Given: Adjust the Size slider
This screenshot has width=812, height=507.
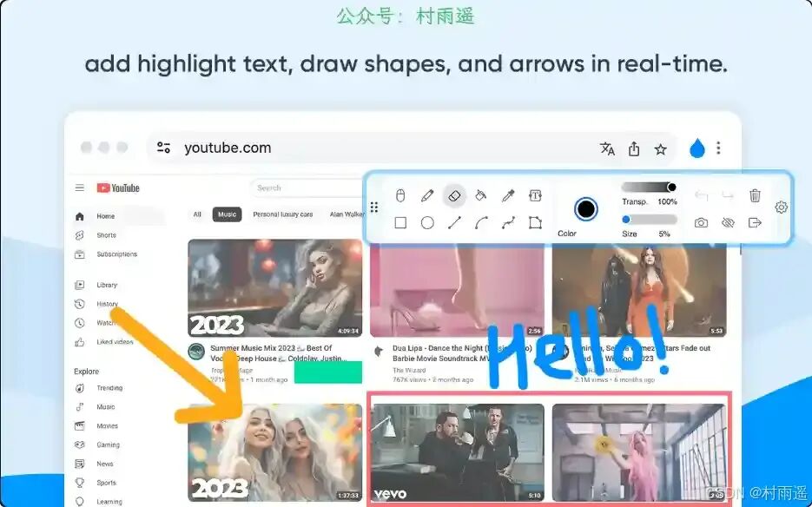Looking at the screenshot, I should coord(650,220).
